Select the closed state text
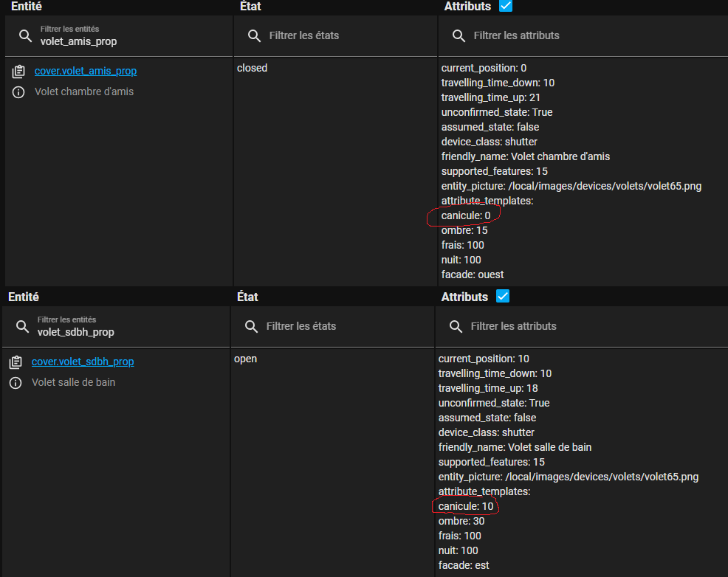 click(x=252, y=68)
